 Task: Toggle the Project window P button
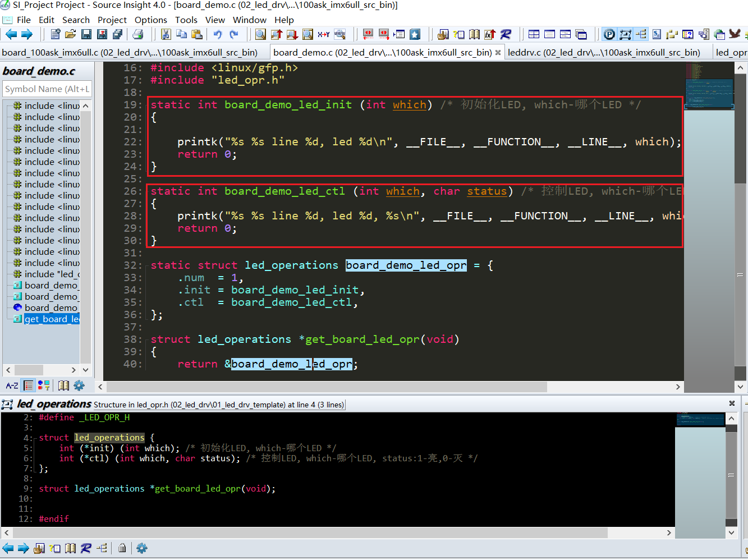609,34
